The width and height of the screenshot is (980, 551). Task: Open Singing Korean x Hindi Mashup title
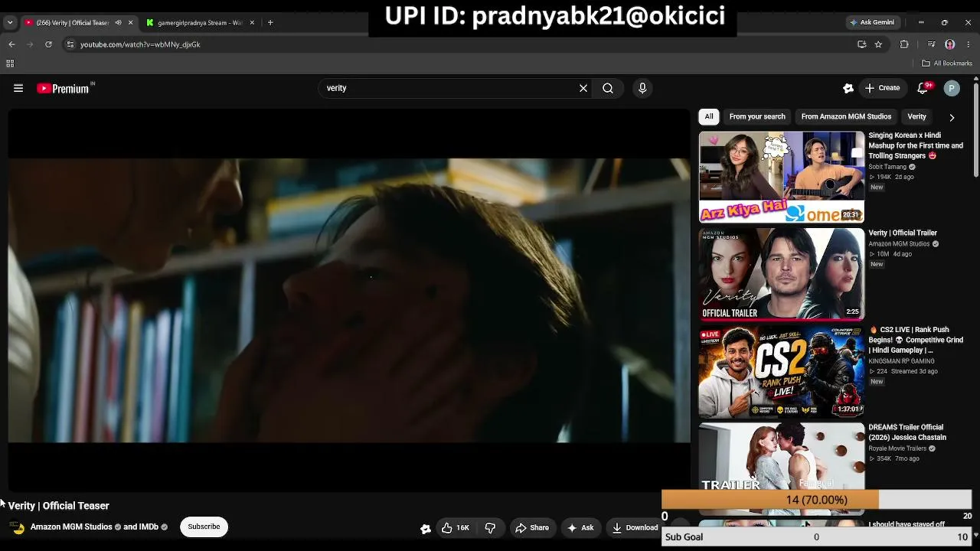tap(916, 145)
